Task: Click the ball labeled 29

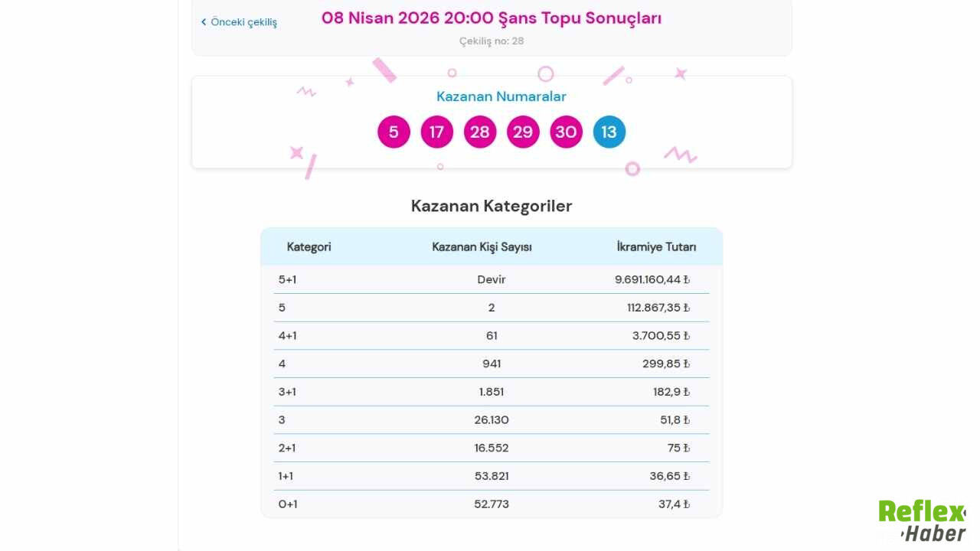Action: point(523,132)
